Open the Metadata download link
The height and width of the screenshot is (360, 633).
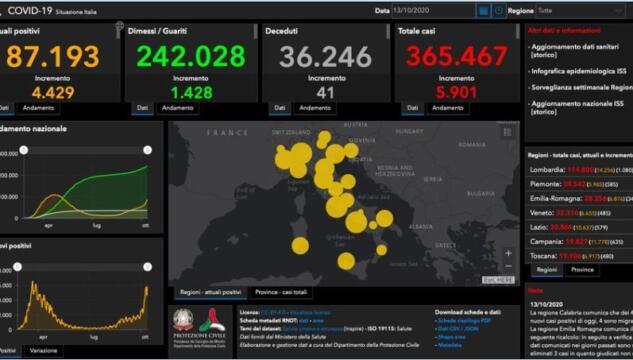[x=449, y=345]
